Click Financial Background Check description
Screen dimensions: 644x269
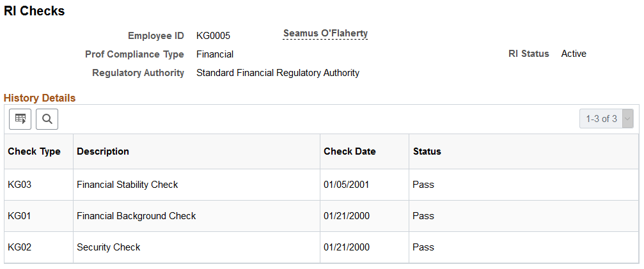coord(136,216)
